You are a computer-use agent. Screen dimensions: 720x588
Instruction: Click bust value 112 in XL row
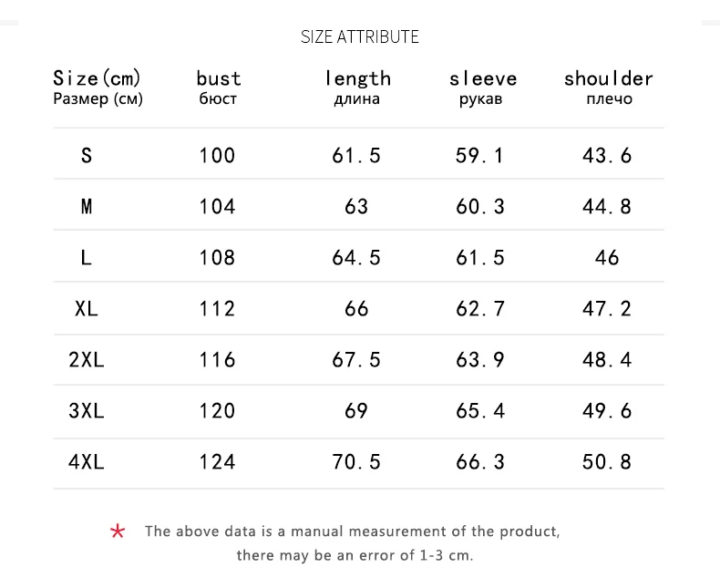217,308
